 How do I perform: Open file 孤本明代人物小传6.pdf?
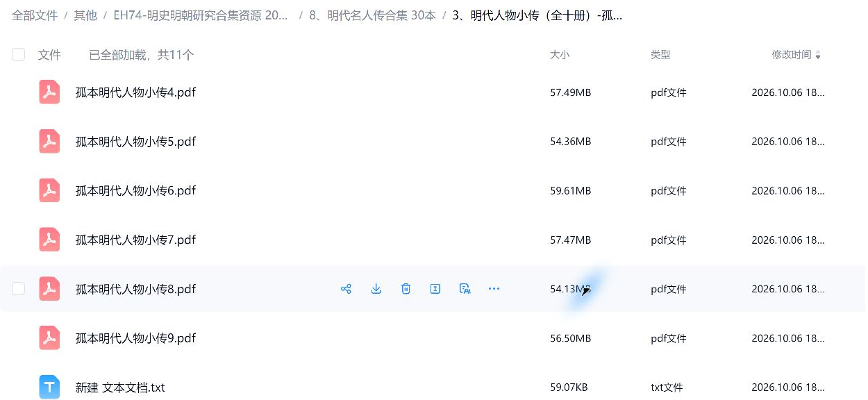(x=135, y=191)
